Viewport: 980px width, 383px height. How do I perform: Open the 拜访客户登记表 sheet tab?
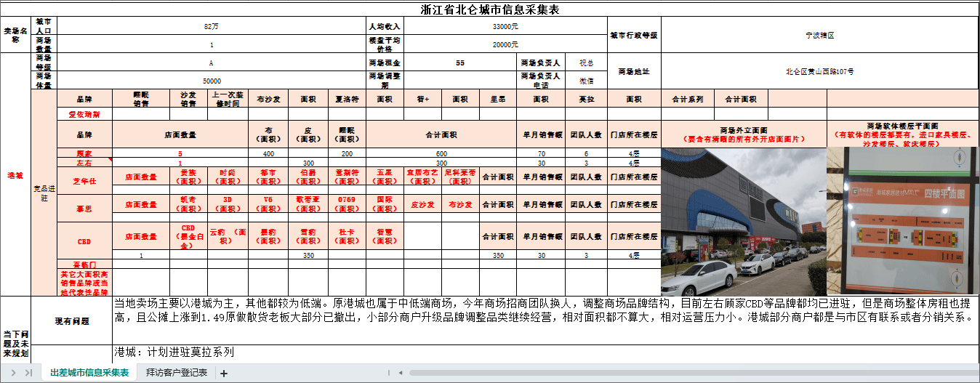(x=177, y=373)
